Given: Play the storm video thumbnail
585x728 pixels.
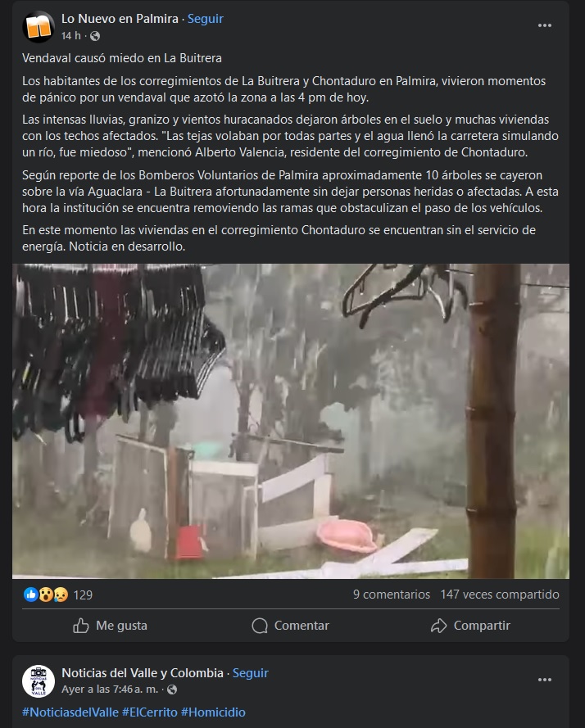Looking at the screenshot, I should click(290, 421).
